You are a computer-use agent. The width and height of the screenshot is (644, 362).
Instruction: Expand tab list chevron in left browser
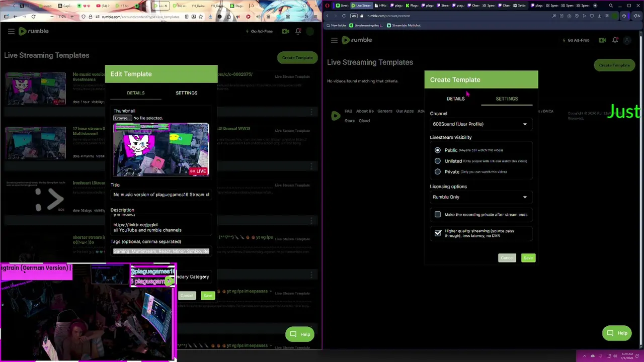pos(272,6)
